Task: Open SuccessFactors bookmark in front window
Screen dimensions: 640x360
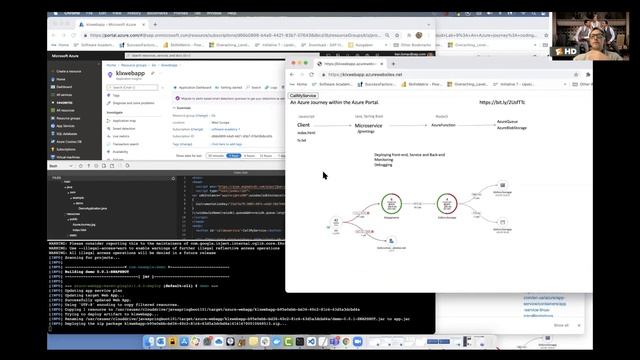Action: click(376, 84)
